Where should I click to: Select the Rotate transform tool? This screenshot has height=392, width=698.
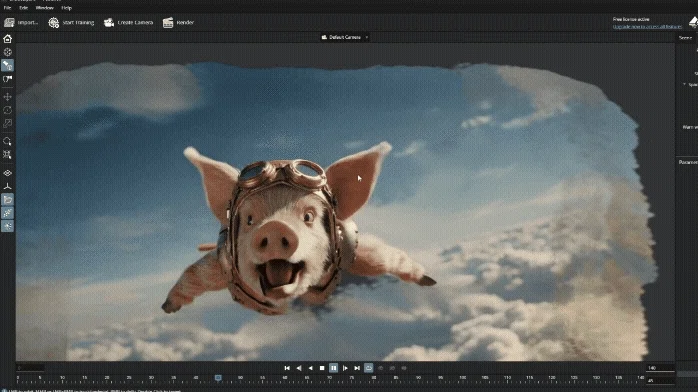click(8, 110)
